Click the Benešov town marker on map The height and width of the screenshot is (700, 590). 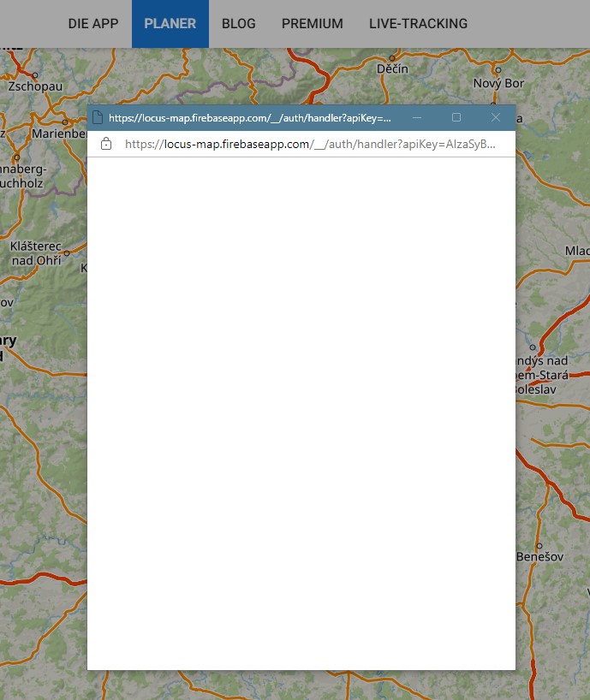(539, 545)
